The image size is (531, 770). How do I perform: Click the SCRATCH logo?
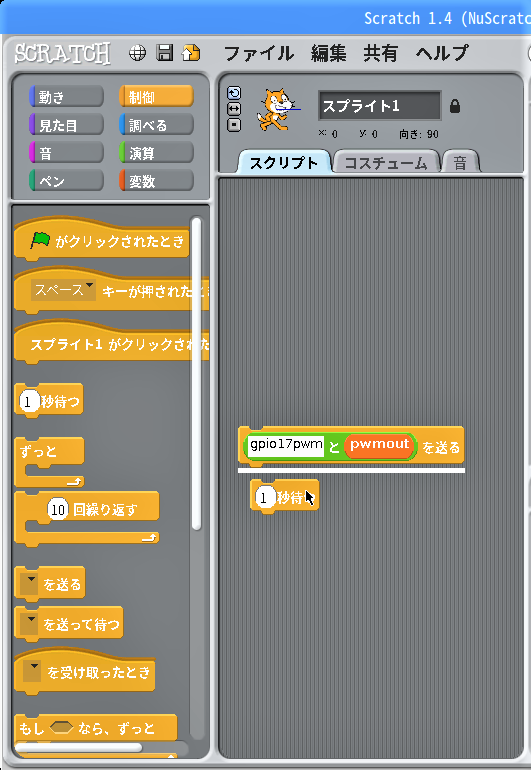click(62, 53)
